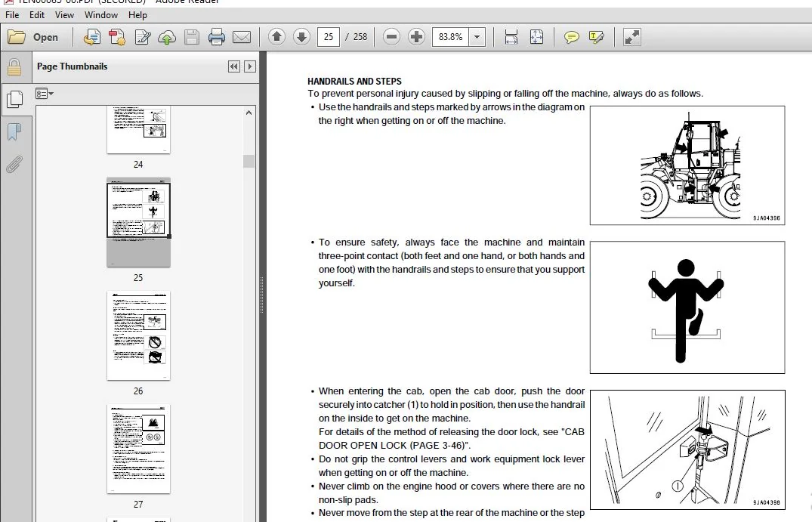Switch to read mode expand icon
The image size is (812, 522).
[631, 37]
